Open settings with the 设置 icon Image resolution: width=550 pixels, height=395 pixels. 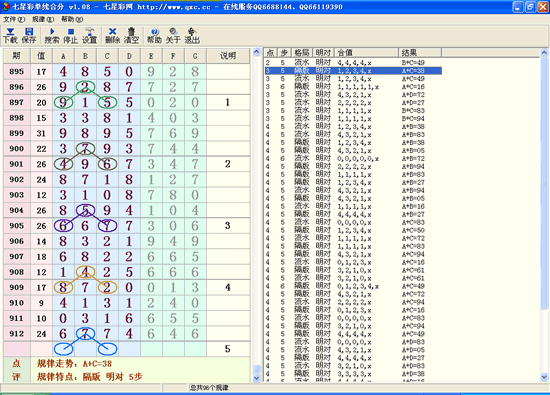coord(89,36)
